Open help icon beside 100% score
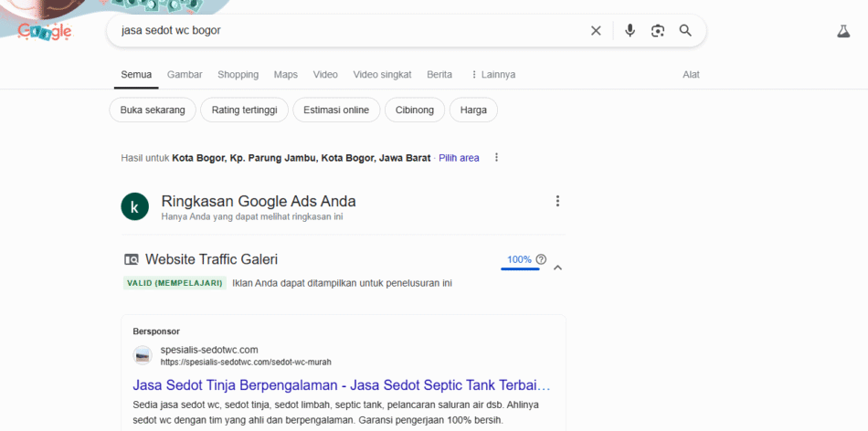 [541, 259]
